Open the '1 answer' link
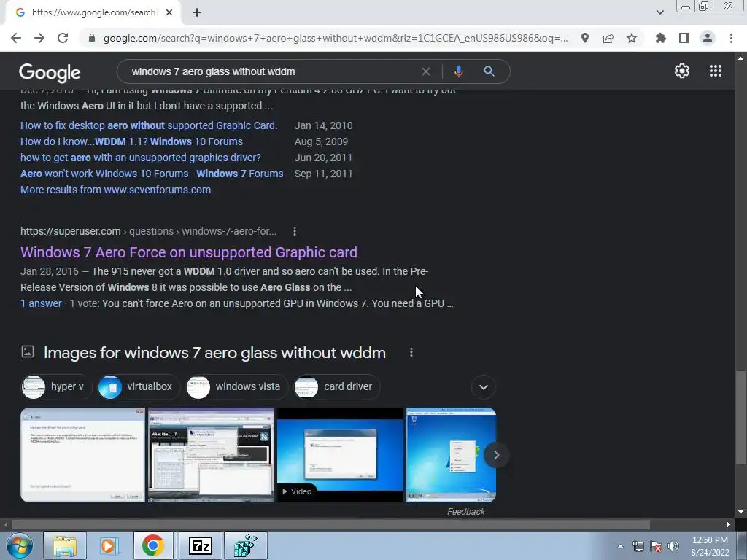The image size is (747, 560). tap(41, 303)
